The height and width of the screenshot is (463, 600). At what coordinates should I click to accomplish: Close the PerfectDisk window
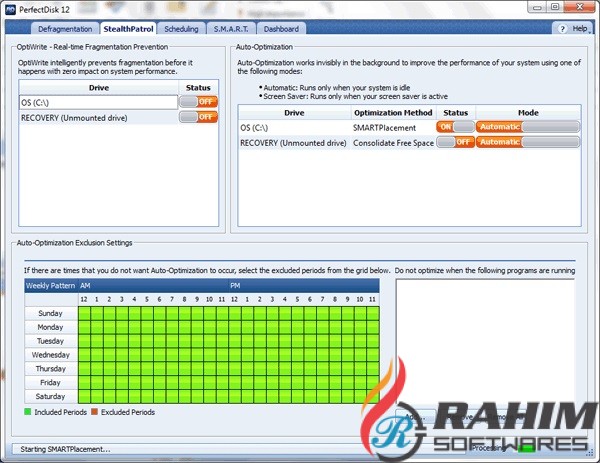[x=580, y=7]
